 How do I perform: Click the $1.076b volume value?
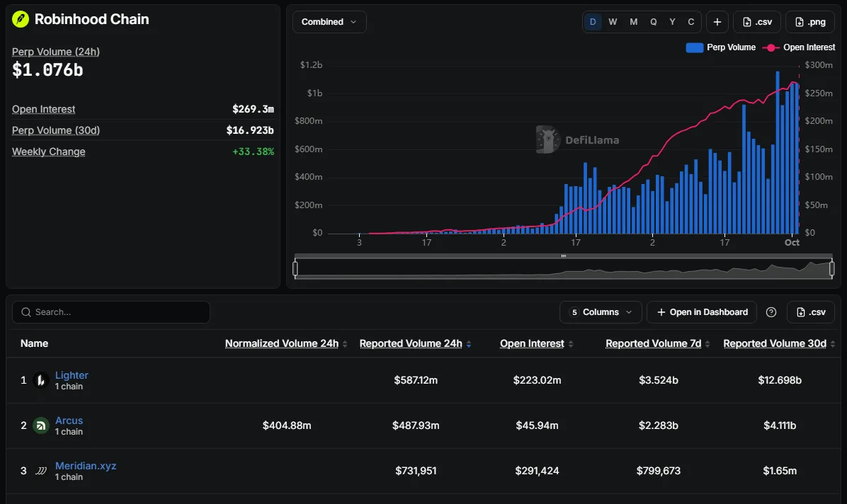pos(47,70)
